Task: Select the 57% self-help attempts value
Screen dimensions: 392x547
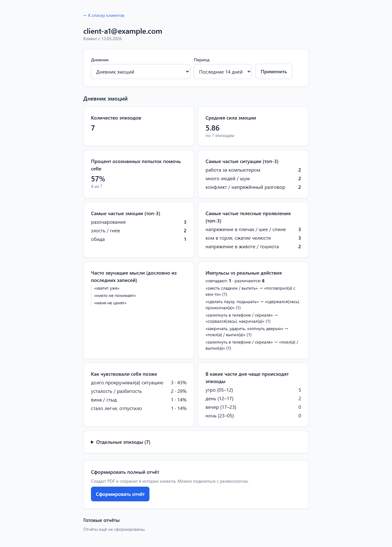Action: pyautogui.click(x=98, y=179)
